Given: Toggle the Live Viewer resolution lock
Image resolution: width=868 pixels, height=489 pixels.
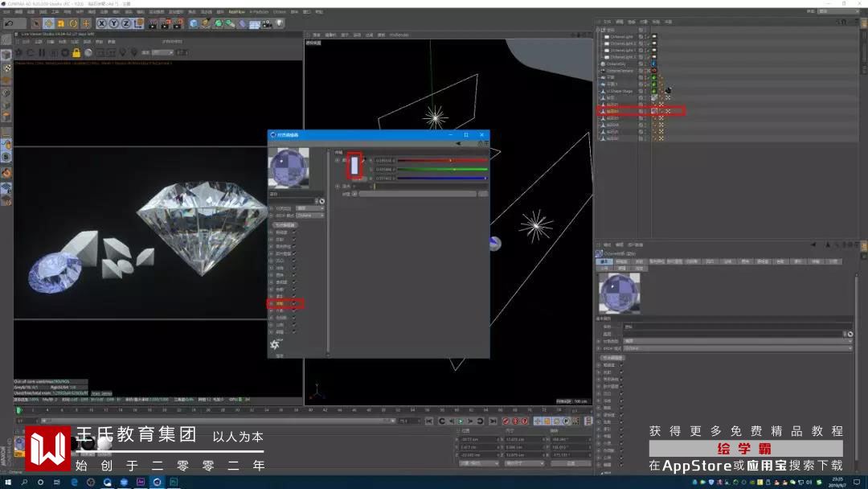Looking at the screenshot, I should tap(76, 52).
